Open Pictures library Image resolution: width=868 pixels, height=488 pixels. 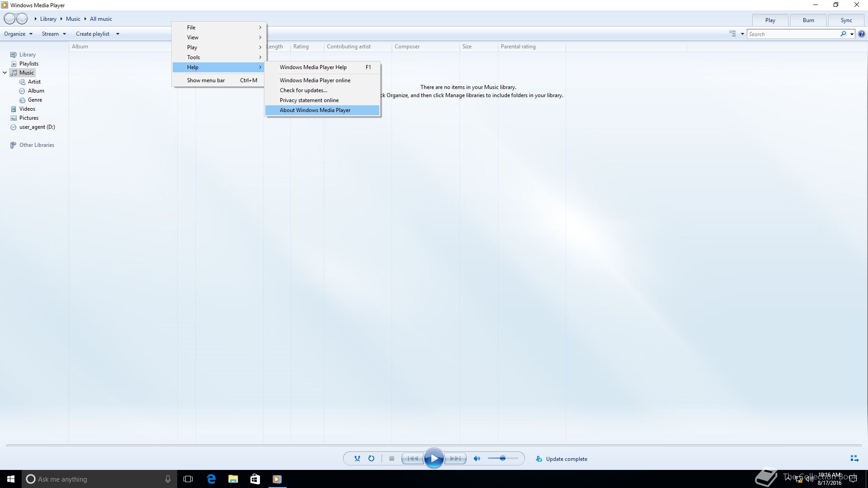(28, 118)
